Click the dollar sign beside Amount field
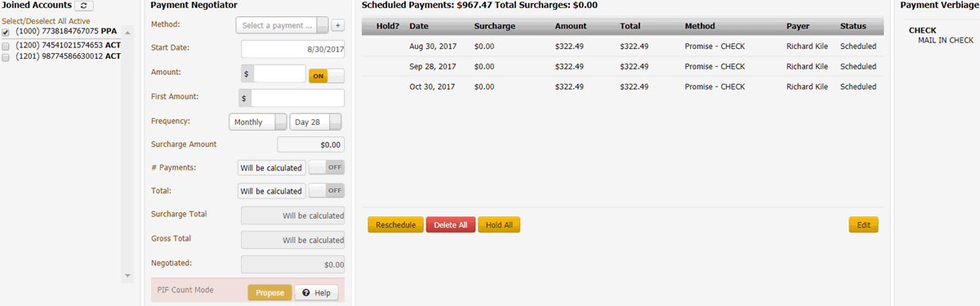980x306 pixels. 247,74
